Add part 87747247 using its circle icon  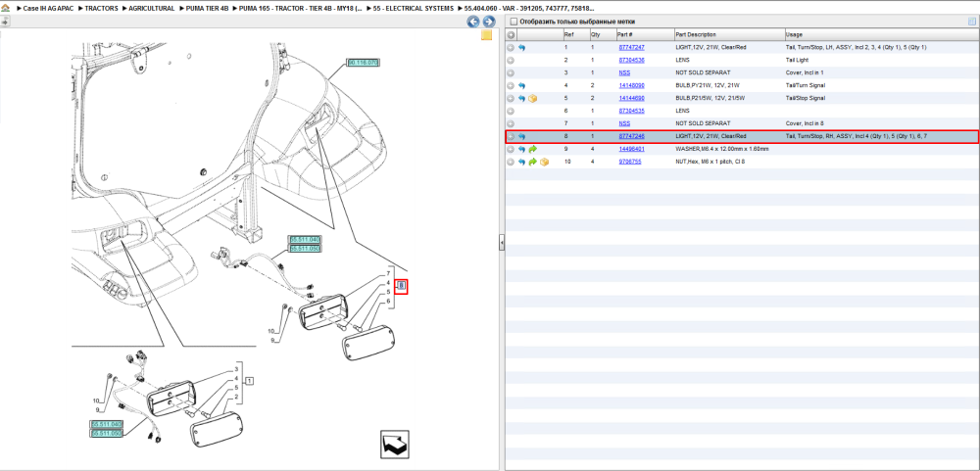coord(511,47)
